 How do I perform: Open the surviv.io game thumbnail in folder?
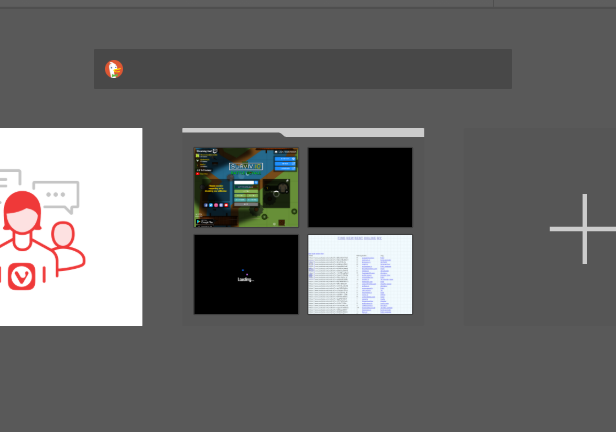(x=246, y=187)
